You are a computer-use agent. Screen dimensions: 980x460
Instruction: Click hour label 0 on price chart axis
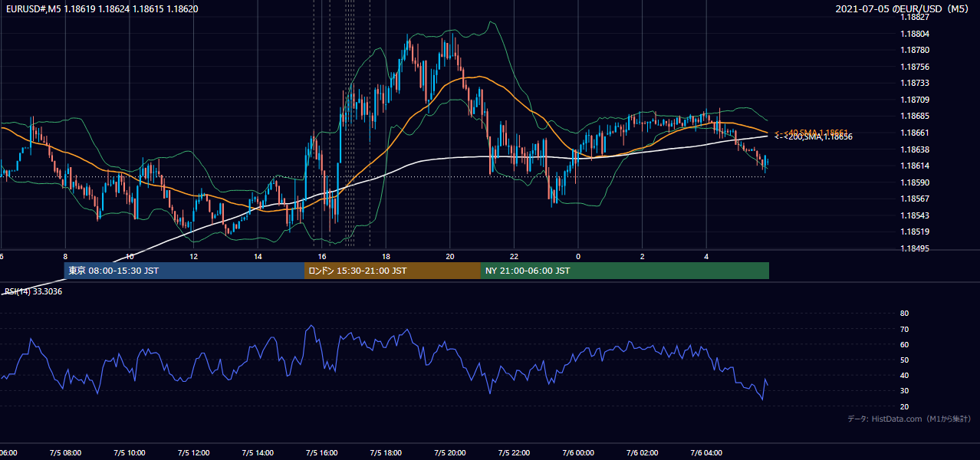[578, 256]
